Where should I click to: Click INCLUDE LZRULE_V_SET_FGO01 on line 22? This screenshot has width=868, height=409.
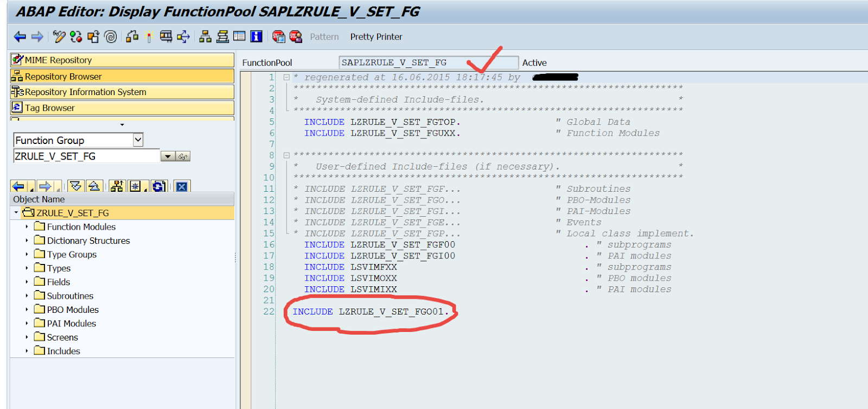click(371, 312)
